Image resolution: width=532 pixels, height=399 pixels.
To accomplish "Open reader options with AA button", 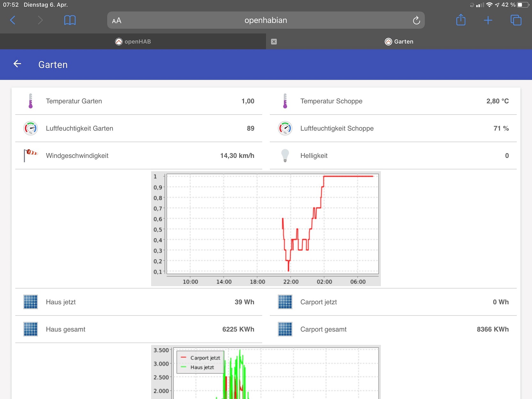I will (117, 21).
